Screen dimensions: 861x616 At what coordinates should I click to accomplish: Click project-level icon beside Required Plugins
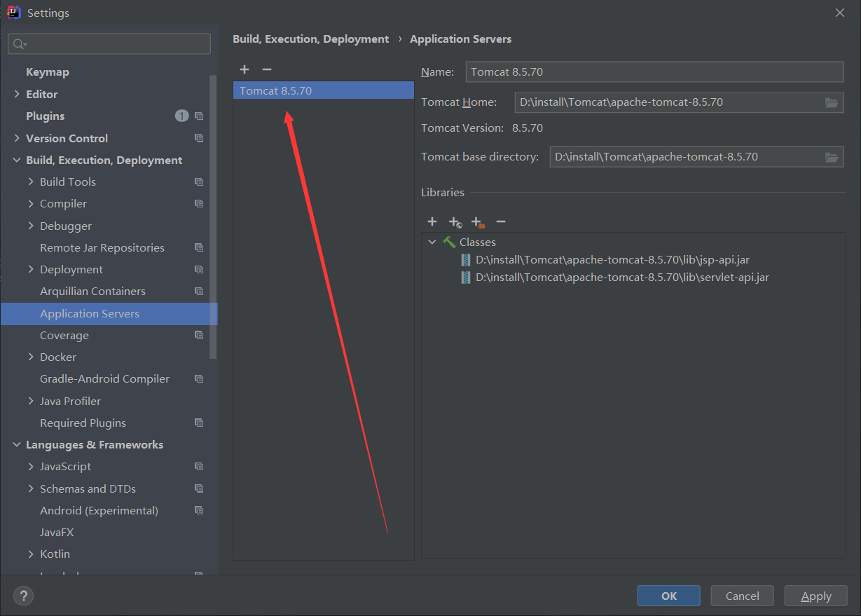coord(199,423)
